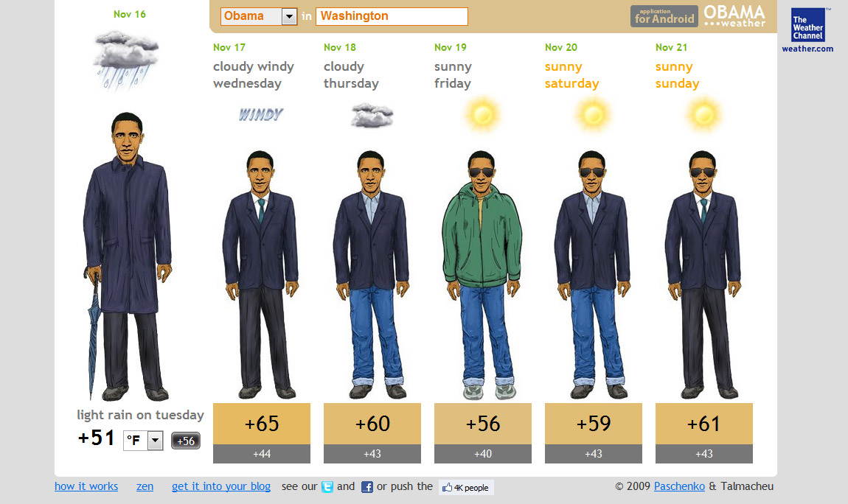Click the sunny sunday forecast text
Image resolution: width=848 pixels, height=504 pixels.
678,75
